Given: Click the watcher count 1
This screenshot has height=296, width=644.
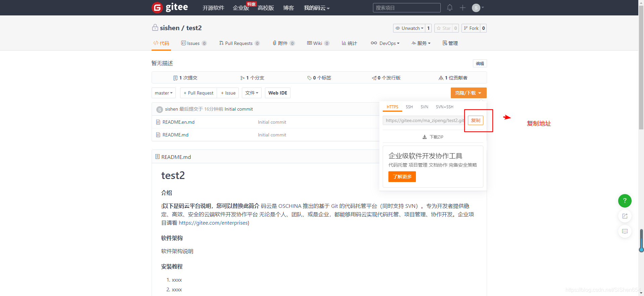Looking at the screenshot, I should [x=428, y=28].
